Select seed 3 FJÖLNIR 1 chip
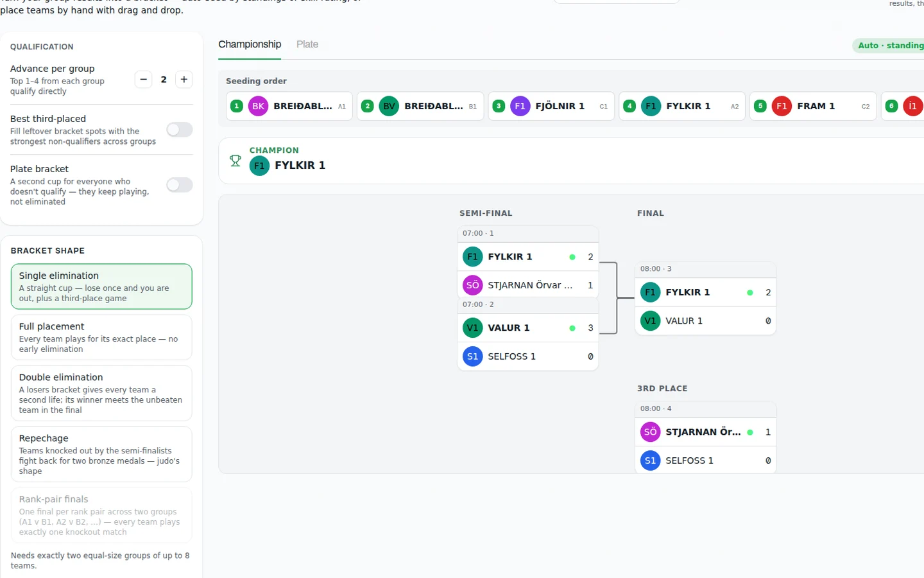924x578 pixels. coord(551,106)
